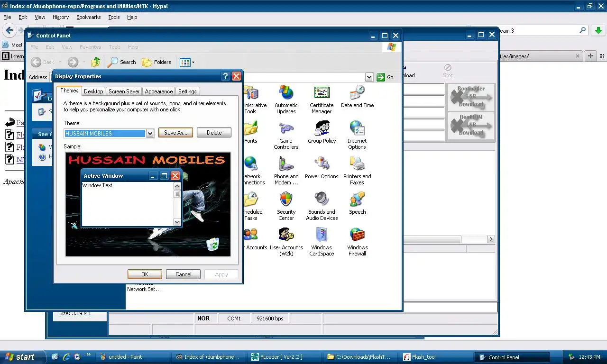Screen dimensions: 607x364
Task: Click the Mypal back arrow button
Action: pyautogui.click(x=9, y=30)
